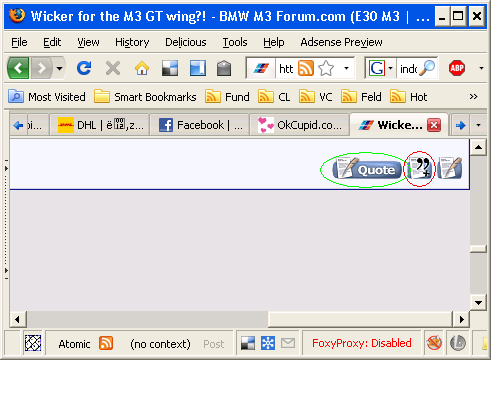Open the File menu

[19, 42]
